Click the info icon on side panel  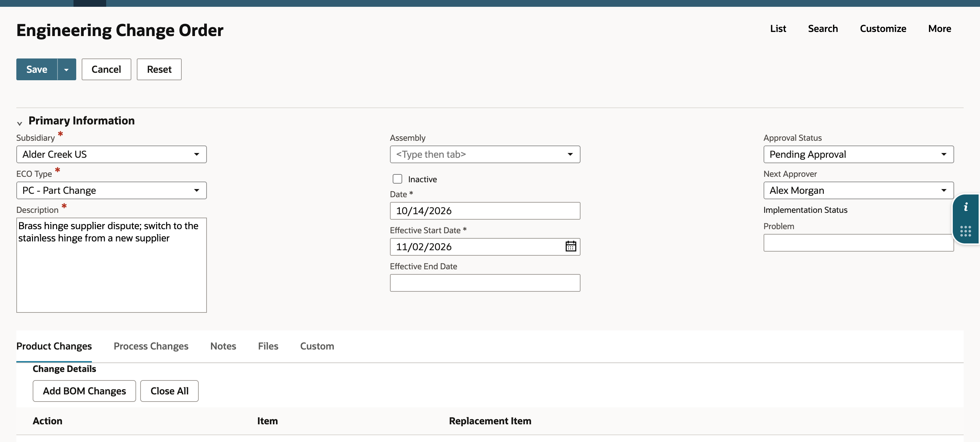coord(966,207)
